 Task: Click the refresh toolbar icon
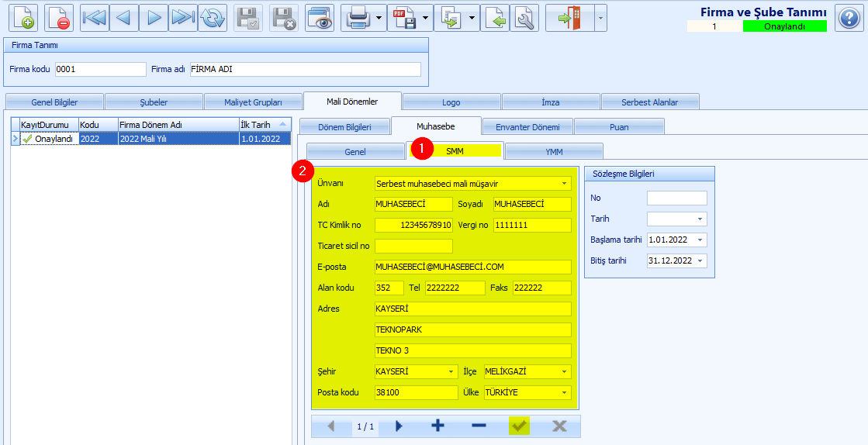(x=212, y=18)
